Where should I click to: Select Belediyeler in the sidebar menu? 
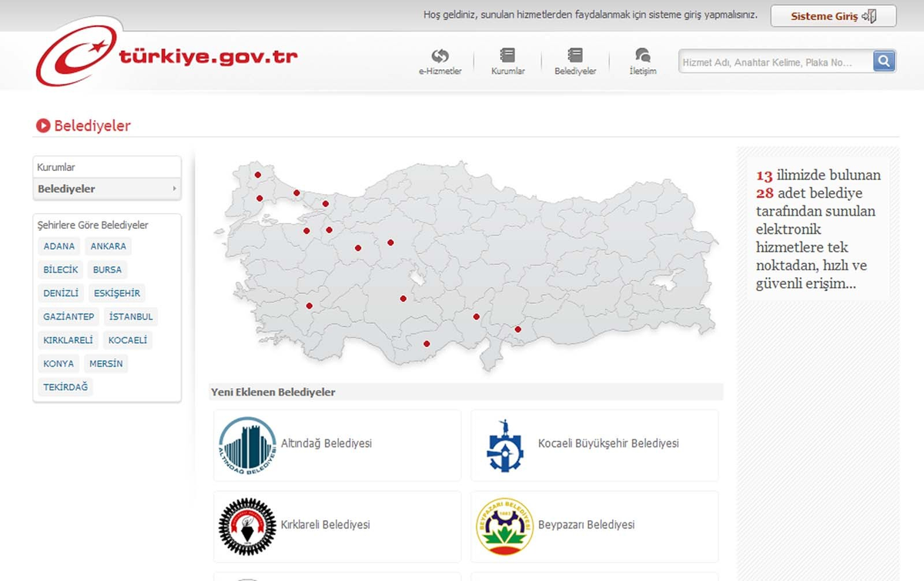107,189
